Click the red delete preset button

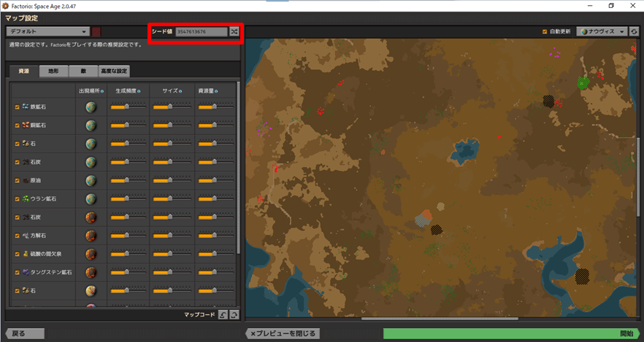96,31
